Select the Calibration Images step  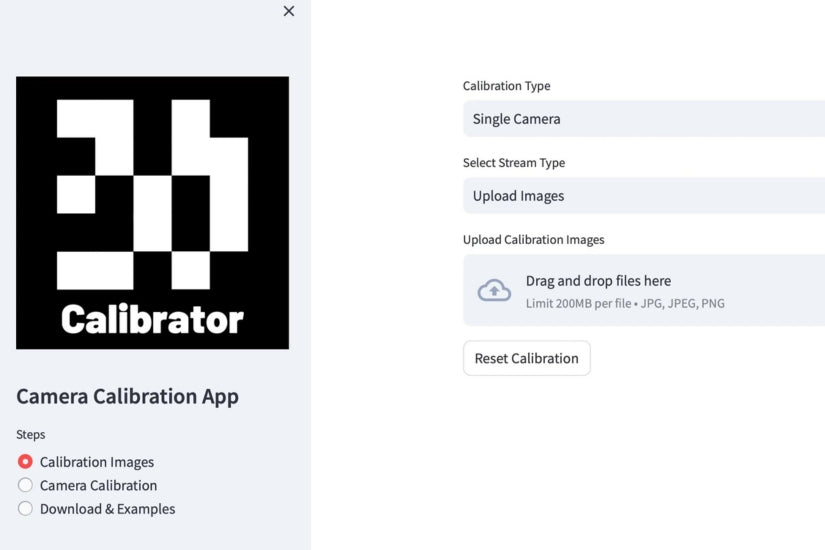coord(26,462)
